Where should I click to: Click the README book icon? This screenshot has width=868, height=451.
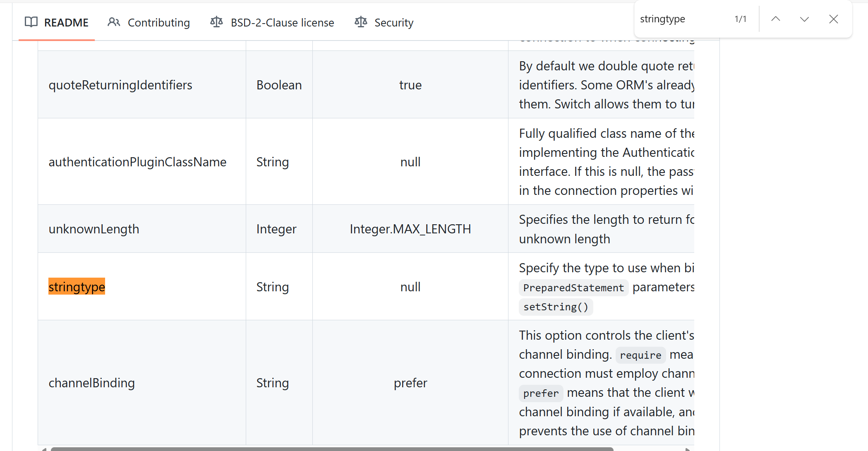click(31, 22)
